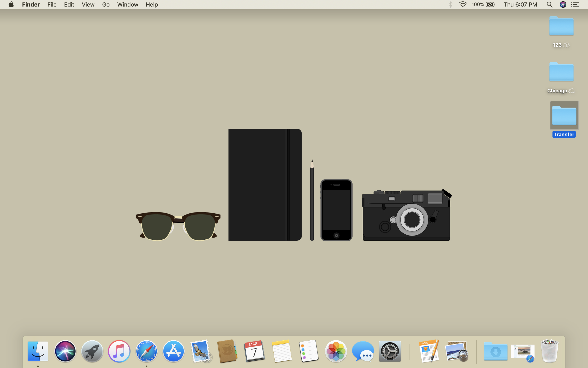The image size is (588, 368).
Task: Open the File menu
Action: pos(52,5)
